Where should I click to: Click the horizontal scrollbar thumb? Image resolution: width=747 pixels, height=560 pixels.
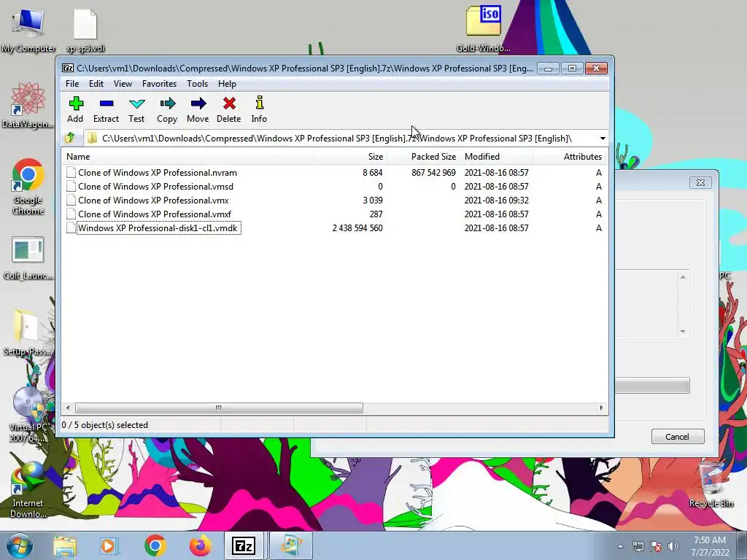219,408
